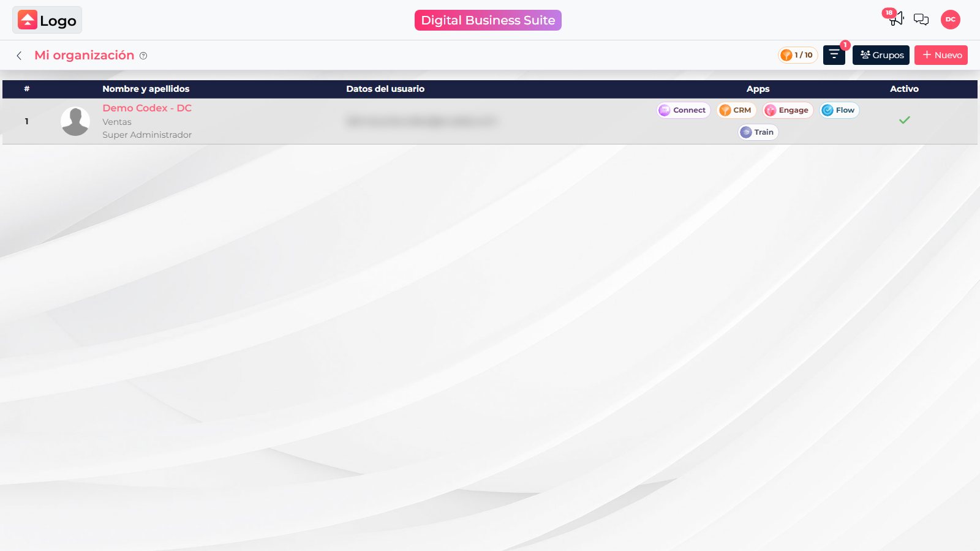The image size is (980, 551).
Task: Click the 1 / 10 license counter
Action: click(x=797, y=55)
